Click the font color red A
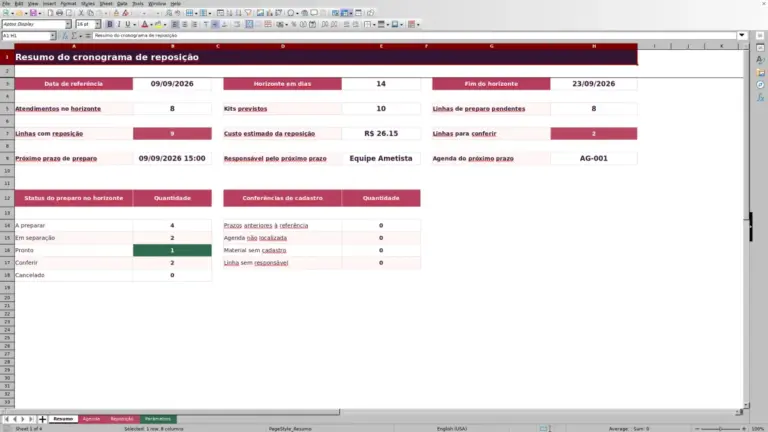Screen dimensions: 768x432 pos(144,24)
